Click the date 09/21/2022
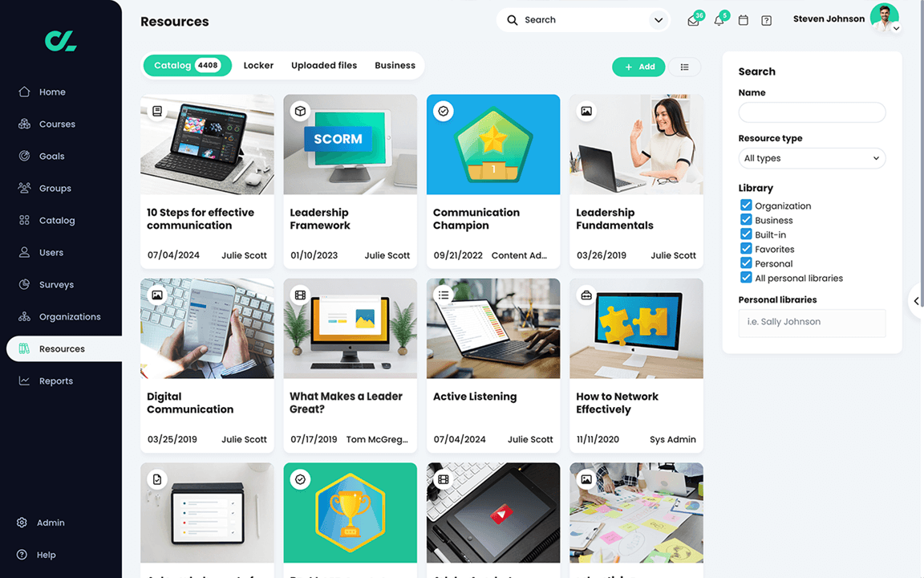This screenshot has width=924, height=578. tap(458, 255)
